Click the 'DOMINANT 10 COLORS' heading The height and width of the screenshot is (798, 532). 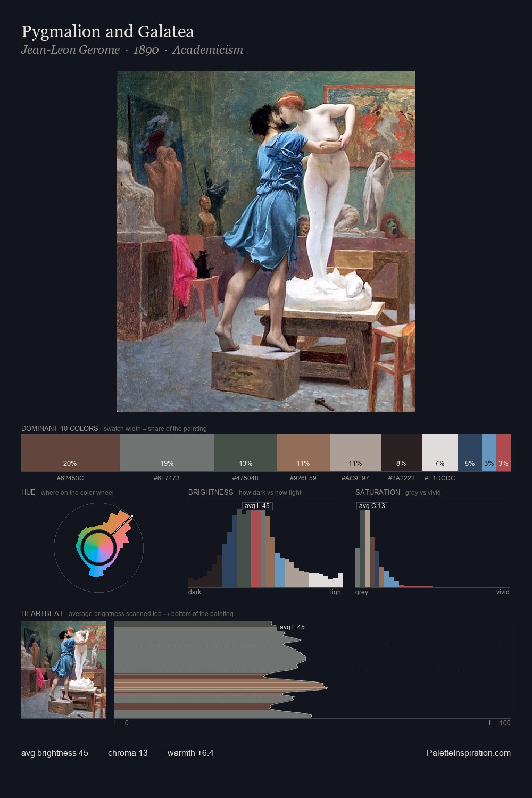click(x=60, y=428)
